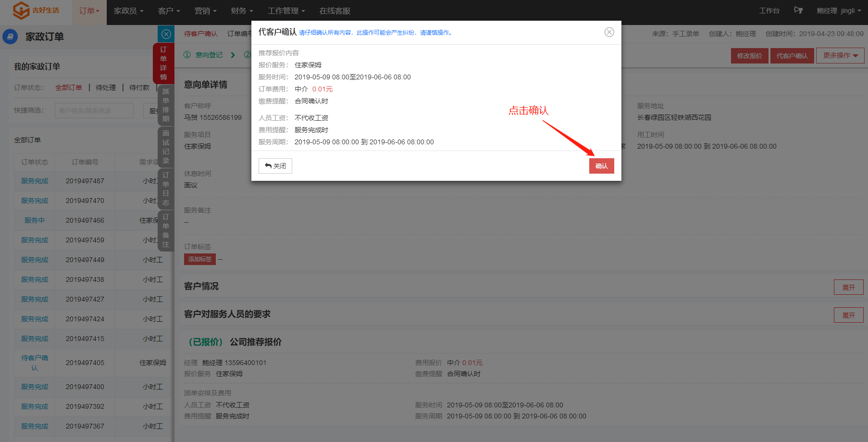Filter by 全部订单 status
This screenshot has width=868, height=442.
(x=69, y=88)
